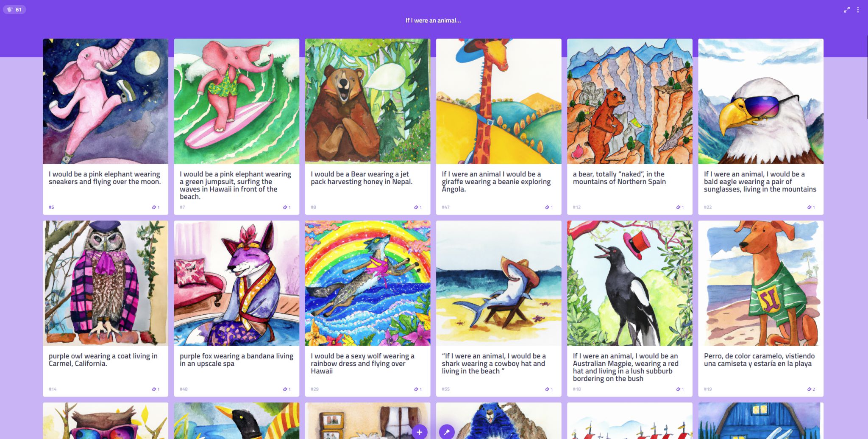Screen dimensions: 868x439
Task: Open the Australian Magpie red hat image
Action: coord(630,283)
